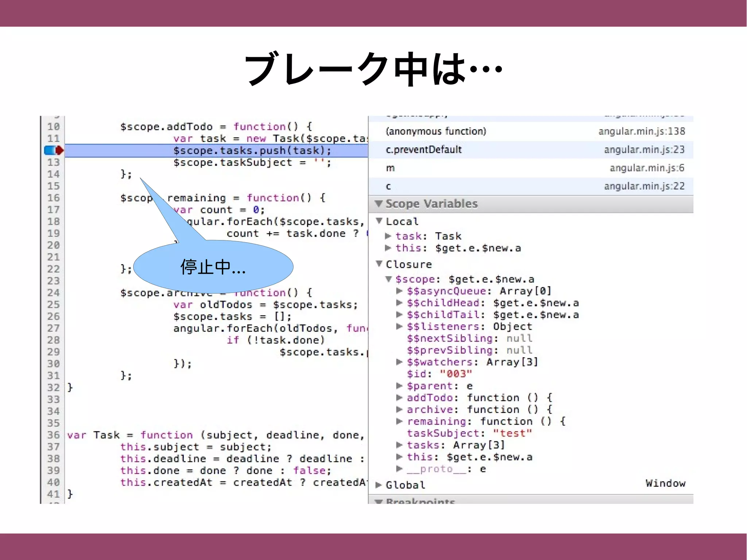Click the $scope.addTodo = function line
The height and width of the screenshot is (560, 747).
point(217,127)
